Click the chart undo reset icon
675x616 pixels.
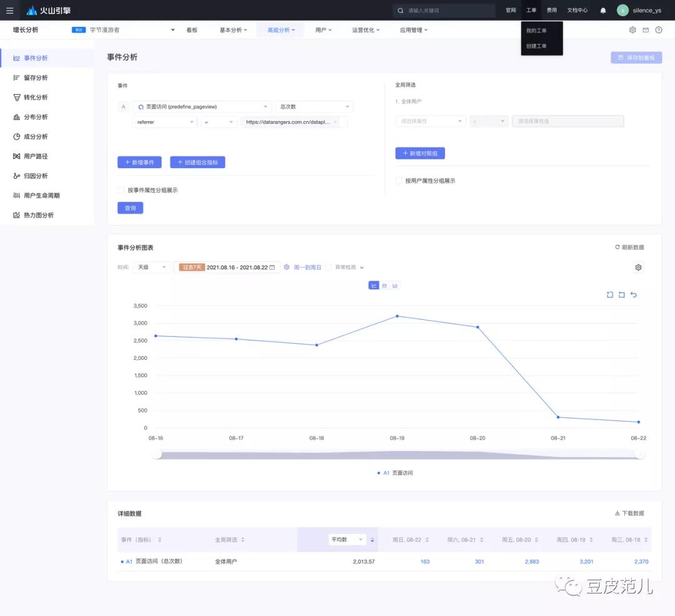click(634, 295)
